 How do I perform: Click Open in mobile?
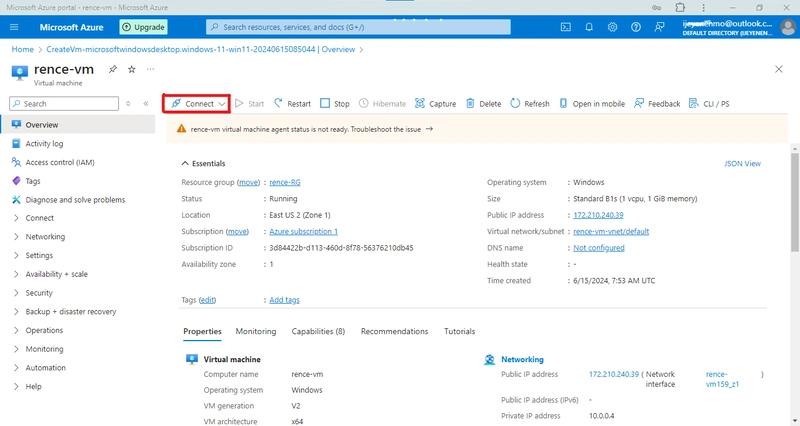point(592,104)
